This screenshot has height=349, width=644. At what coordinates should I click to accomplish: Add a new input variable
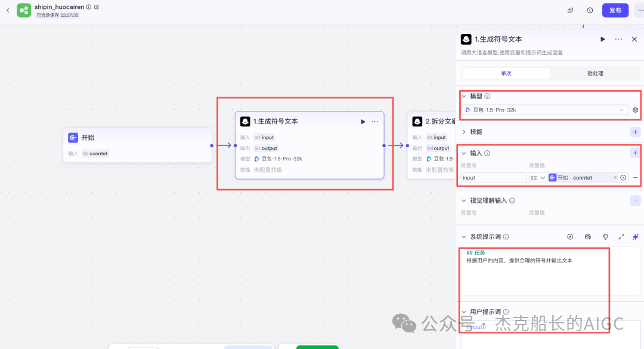click(635, 153)
